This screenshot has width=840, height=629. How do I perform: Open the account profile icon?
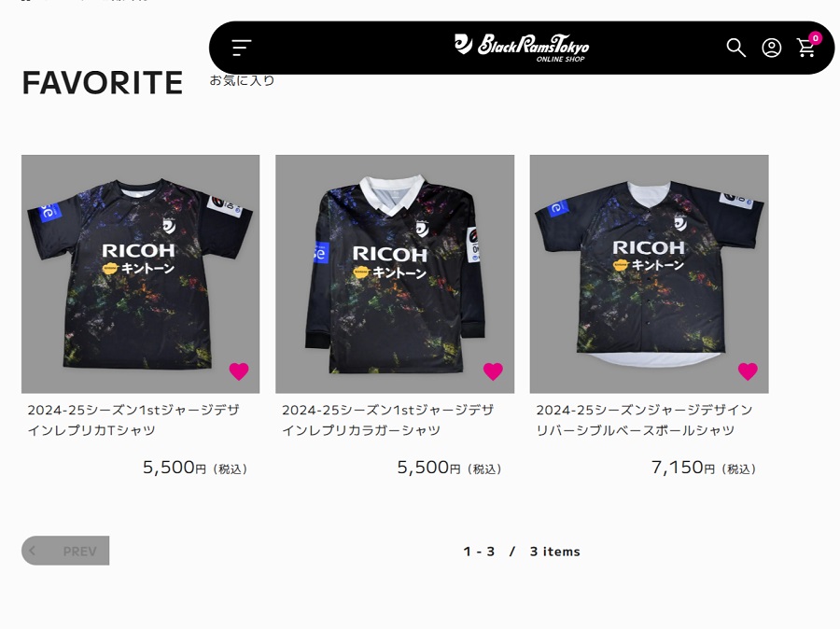pyautogui.click(x=772, y=48)
